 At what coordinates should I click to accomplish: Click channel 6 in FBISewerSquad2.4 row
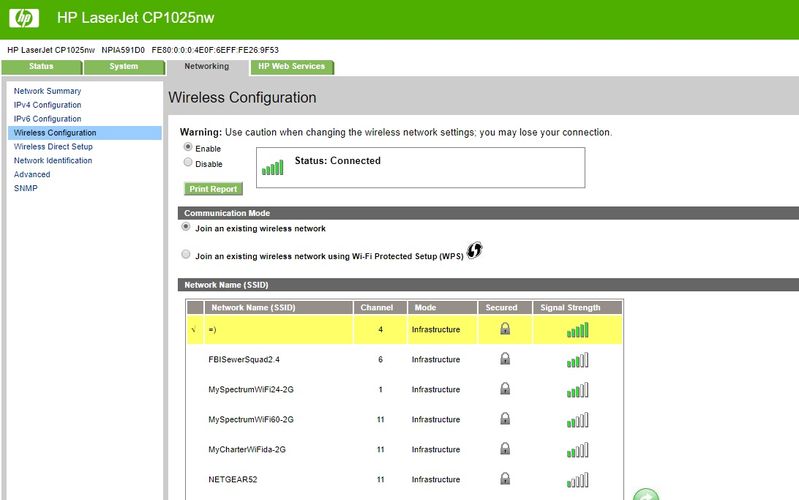pos(380,359)
